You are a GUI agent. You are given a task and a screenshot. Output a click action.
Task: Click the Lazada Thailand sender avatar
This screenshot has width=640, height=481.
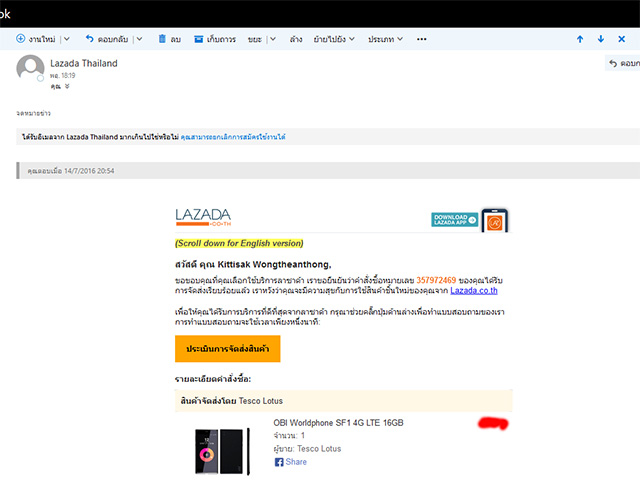30,68
